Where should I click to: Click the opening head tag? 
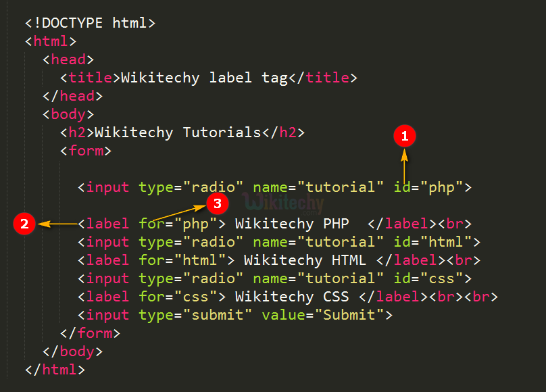click(68, 59)
